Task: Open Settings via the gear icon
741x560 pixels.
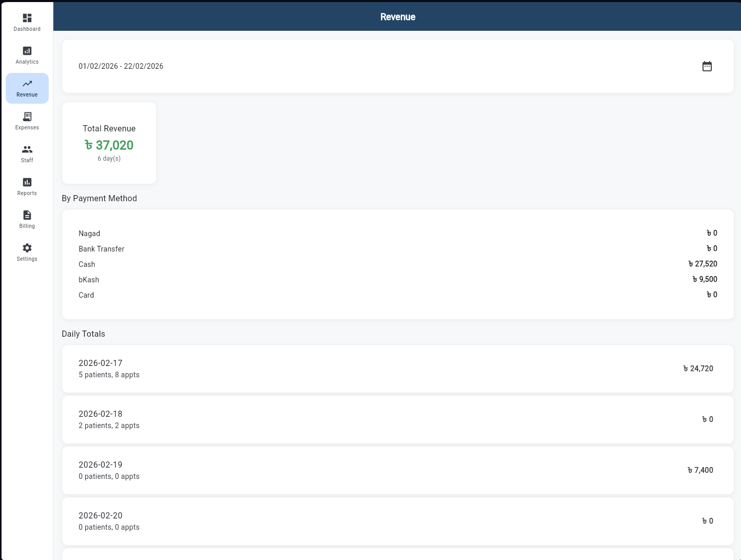Action: coord(27,247)
